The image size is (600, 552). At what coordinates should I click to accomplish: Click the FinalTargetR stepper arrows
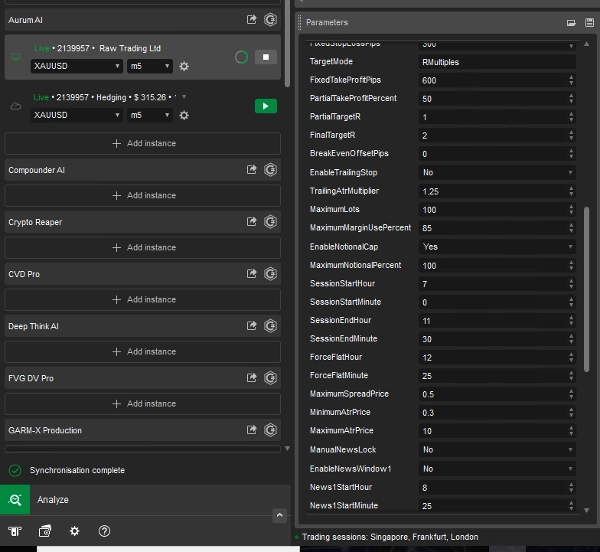click(x=571, y=135)
